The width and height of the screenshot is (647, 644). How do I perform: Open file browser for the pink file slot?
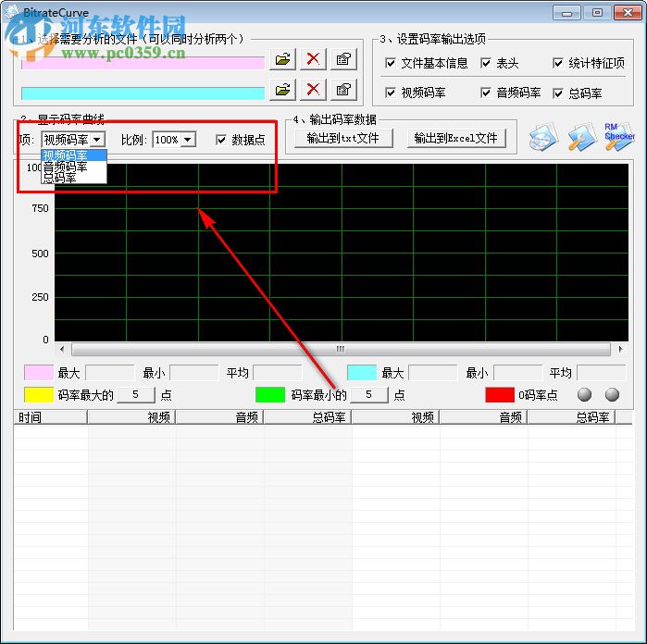click(x=282, y=59)
